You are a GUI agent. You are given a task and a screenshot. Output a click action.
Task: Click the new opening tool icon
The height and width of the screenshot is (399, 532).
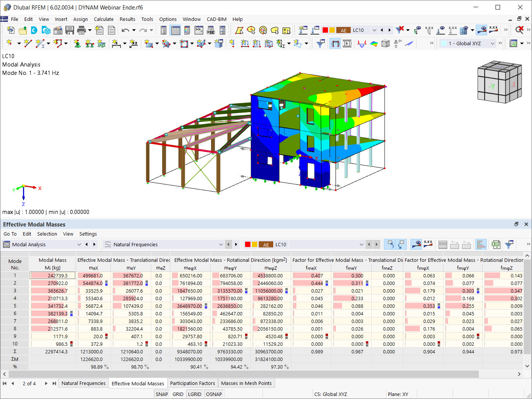[x=184, y=44]
